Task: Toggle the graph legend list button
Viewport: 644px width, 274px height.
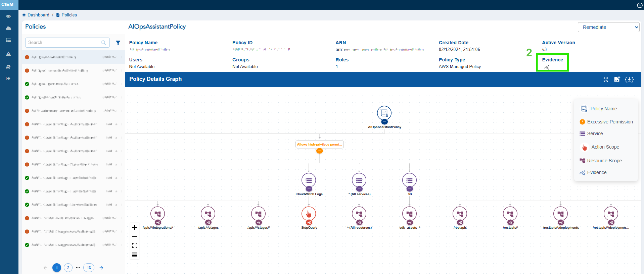Action: (x=135, y=255)
